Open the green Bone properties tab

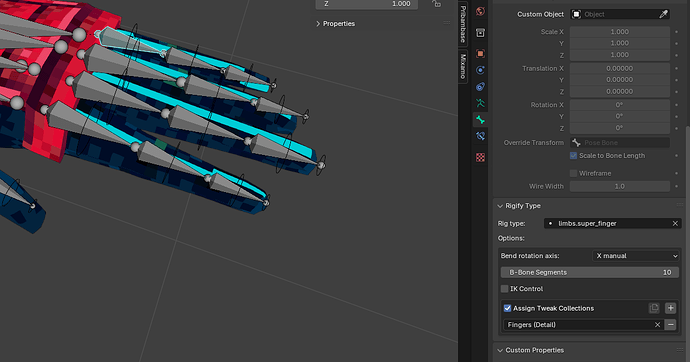(x=481, y=120)
